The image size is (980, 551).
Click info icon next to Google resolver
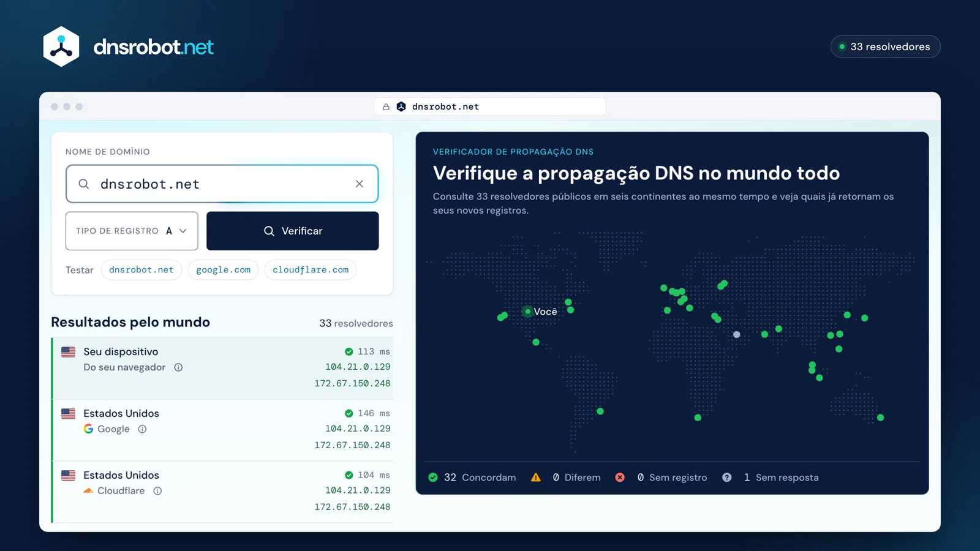[142, 429]
